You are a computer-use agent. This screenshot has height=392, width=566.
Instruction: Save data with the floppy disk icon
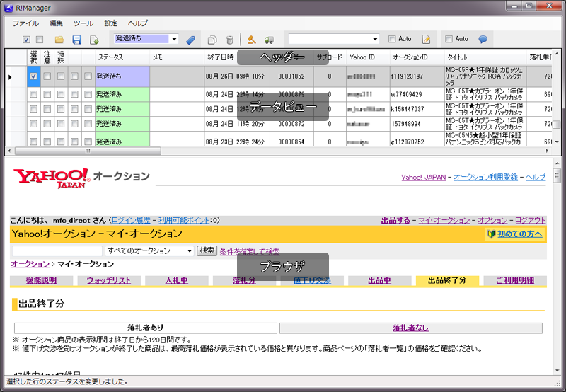[77, 40]
